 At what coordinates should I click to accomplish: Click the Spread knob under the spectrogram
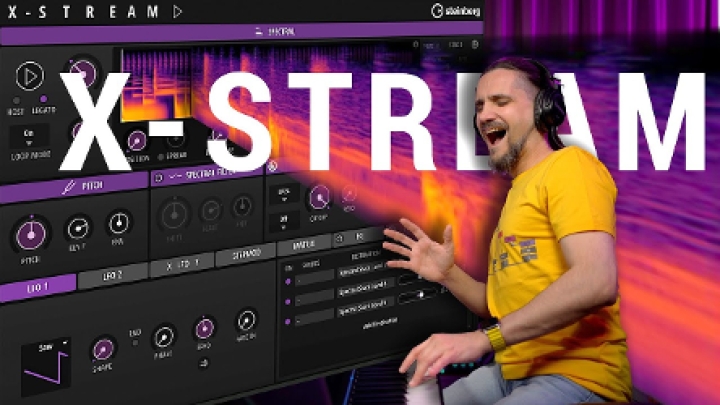tap(175, 138)
